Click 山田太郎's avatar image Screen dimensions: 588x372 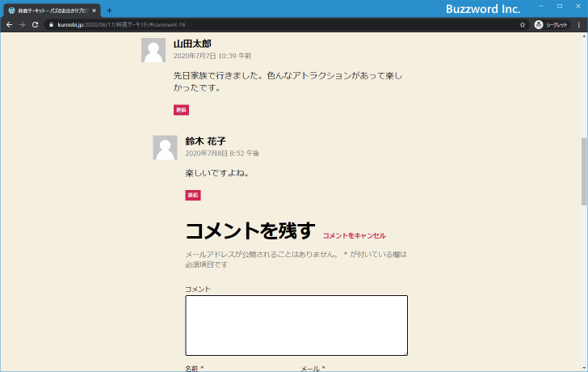coord(153,50)
